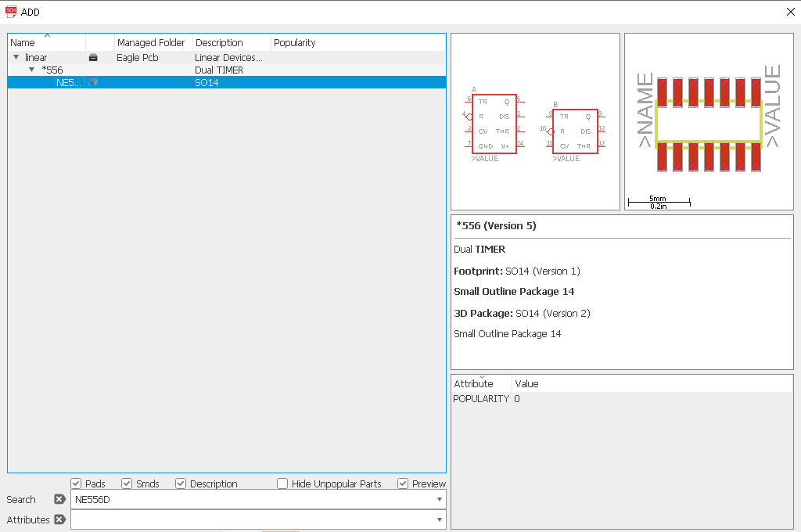This screenshot has width=801, height=532.
Task: Click the SO14 description cell
Action: click(x=207, y=83)
